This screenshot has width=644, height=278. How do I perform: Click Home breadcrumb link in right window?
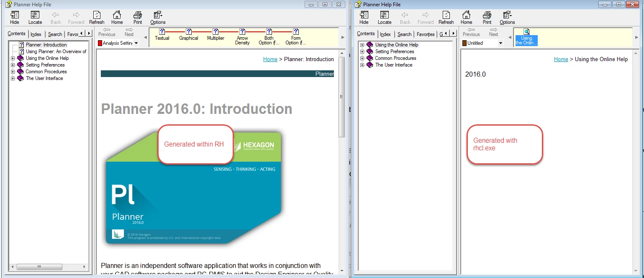tap(561, 59)
